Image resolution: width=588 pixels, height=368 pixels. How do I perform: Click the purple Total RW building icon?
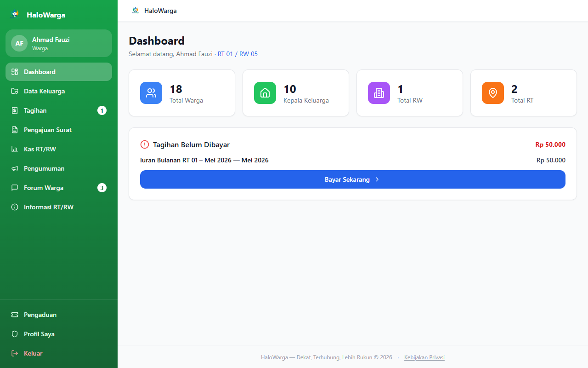(x=379, y=93)
